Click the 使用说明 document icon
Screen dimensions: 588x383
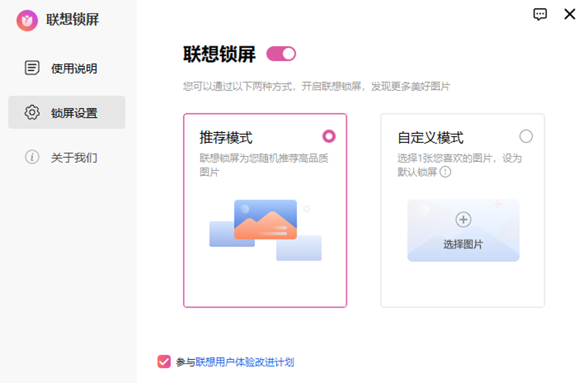click(32, 68)
